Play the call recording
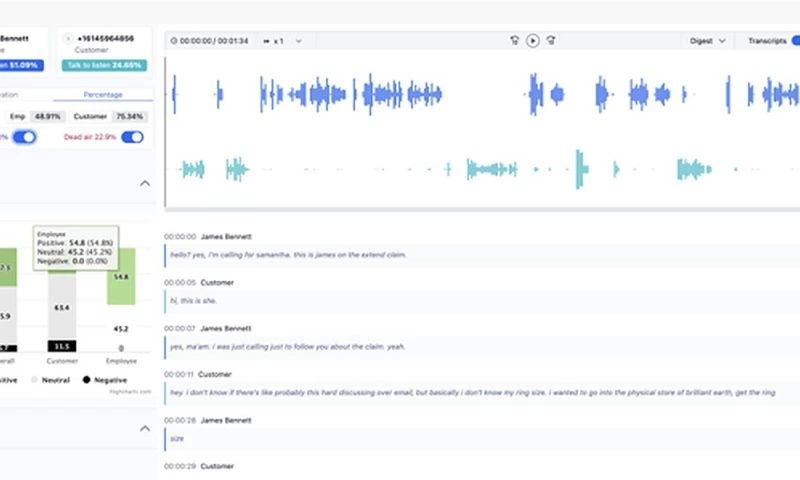The width and height of the screenshot is (800, 480). point(532,41)
